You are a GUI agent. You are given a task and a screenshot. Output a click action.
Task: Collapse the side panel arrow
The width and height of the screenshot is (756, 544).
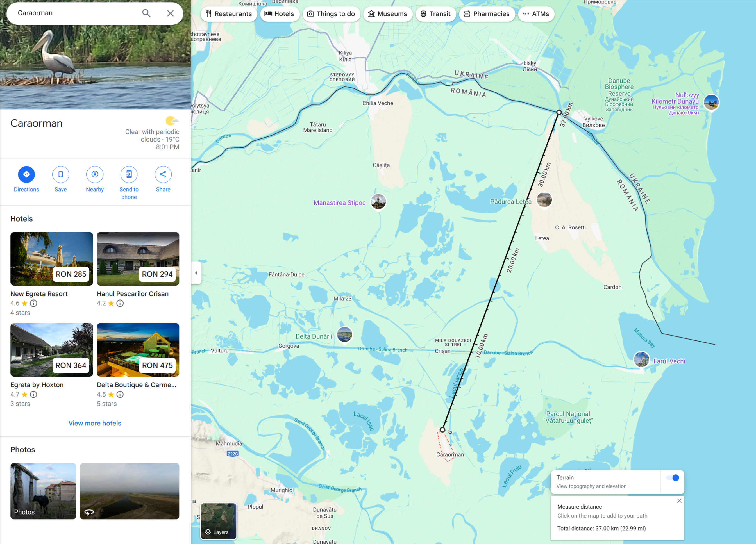pyautogui.click(x=196, y=273)
